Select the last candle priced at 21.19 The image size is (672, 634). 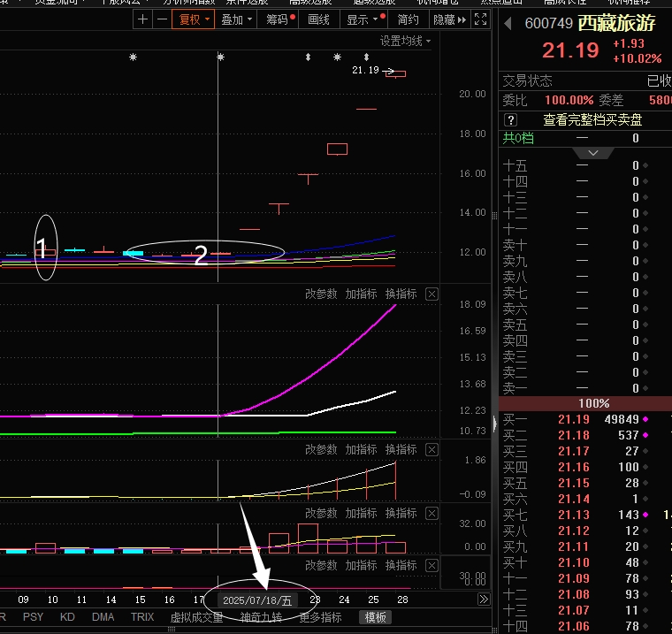click(395, 73)
